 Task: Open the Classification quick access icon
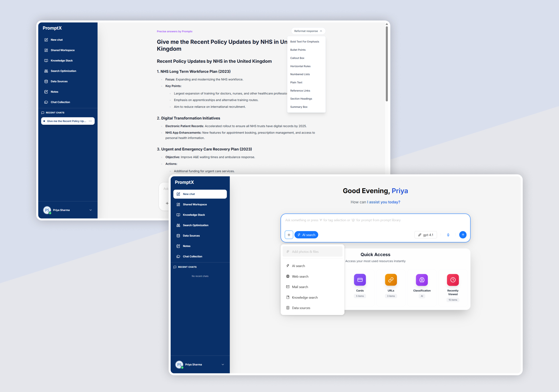click(x=422, y=280)
